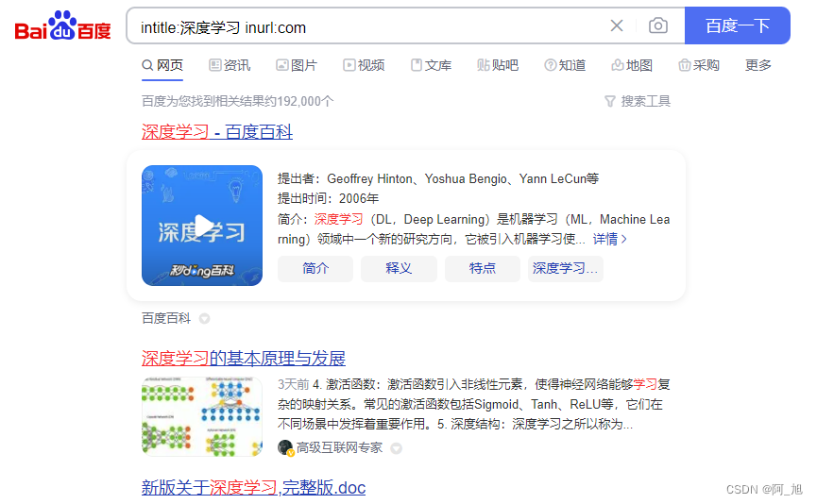This screenshot has height=504, width=817.
Task: Switch to the 资讯 tab
Action: point(230,65)
